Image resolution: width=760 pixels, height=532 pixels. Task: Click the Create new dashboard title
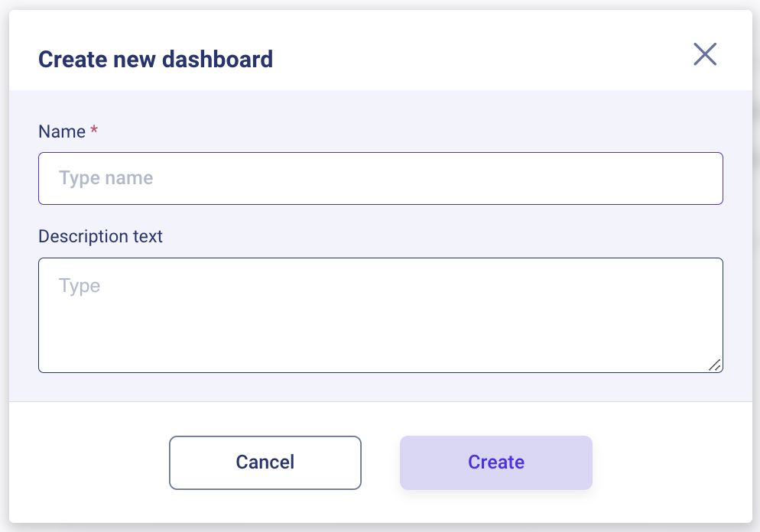coord(155,59)
